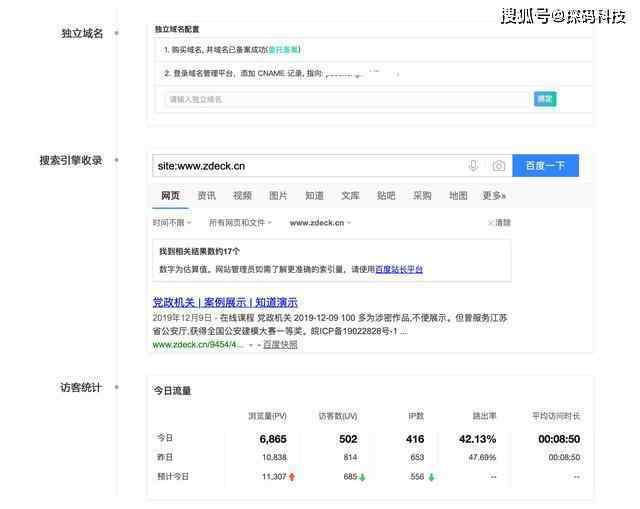This screenshot has height=509, width=640.
Task: Click today's UV value 502
Action: tap(348, 439)
